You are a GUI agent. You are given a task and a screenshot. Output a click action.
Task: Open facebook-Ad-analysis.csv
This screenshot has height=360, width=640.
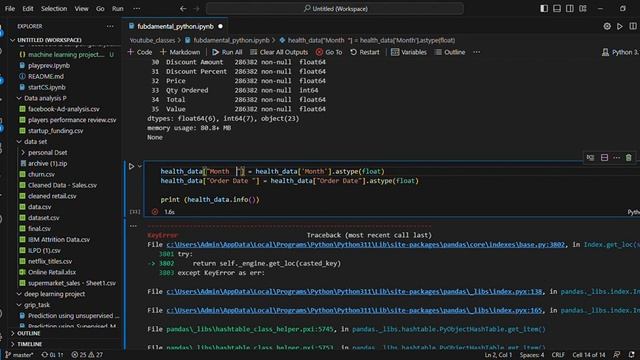[x=64, y=109]
